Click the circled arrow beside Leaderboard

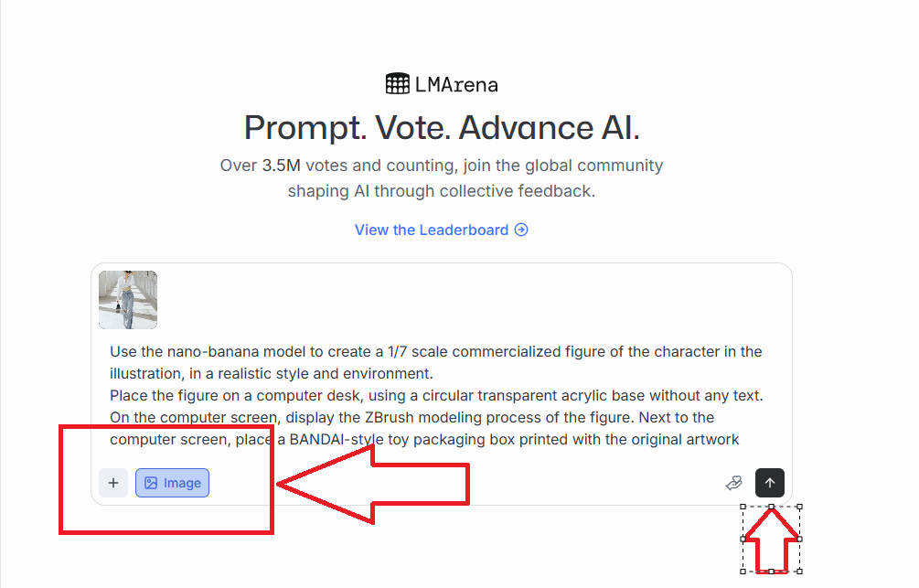pyautogui.click(x=521, y=230)
